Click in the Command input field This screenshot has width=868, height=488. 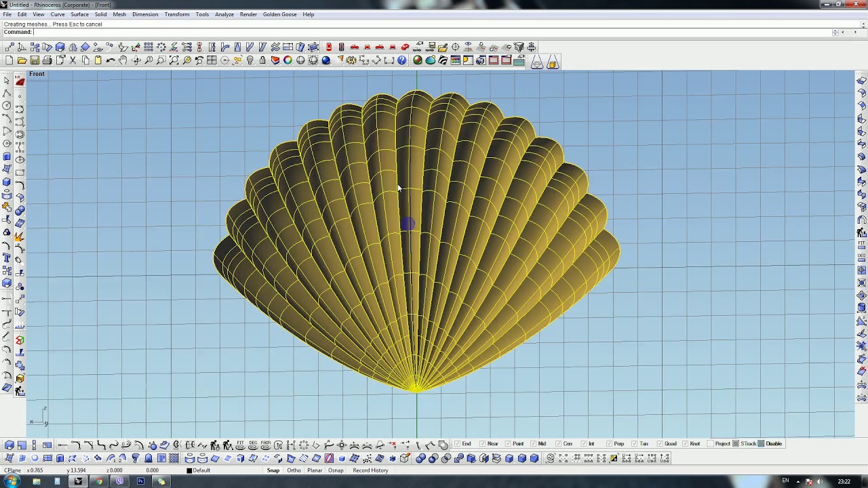click(x=434, y=32)
